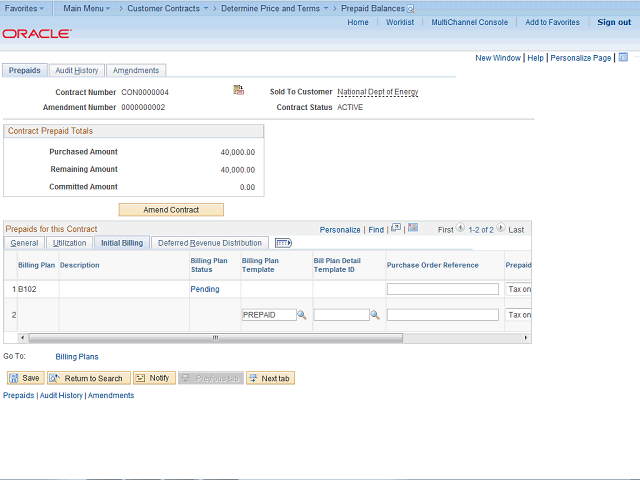The width and height of the screenshot is (640, 480).
Task: Click the scrollbar left arrow in the grid
Action: coord(22,338)
